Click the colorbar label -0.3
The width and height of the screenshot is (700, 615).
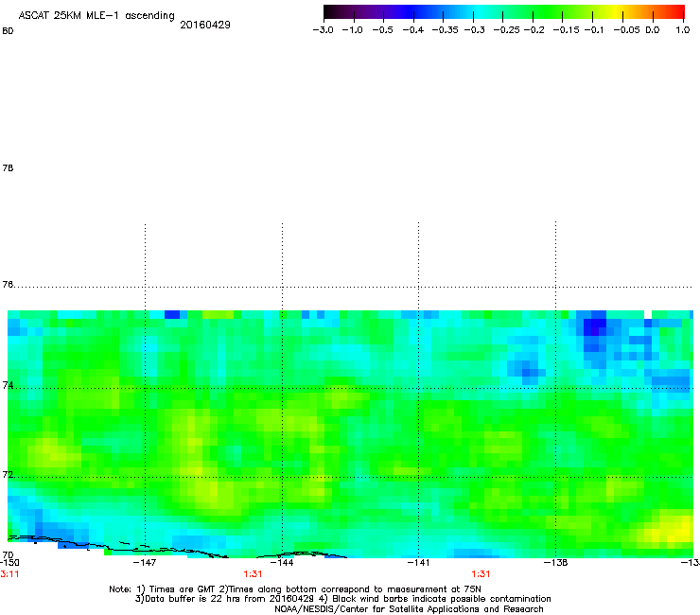(474, 30)
